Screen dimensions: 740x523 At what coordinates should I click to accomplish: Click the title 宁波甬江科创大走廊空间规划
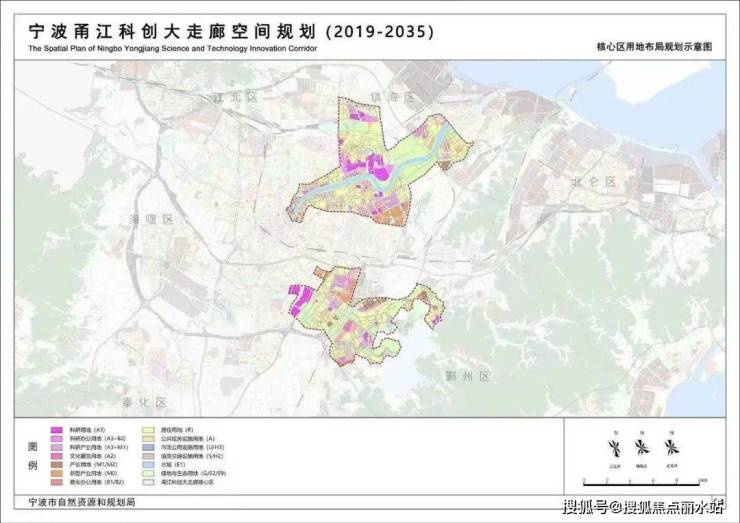pyautogui.click(x=172, y=32)
